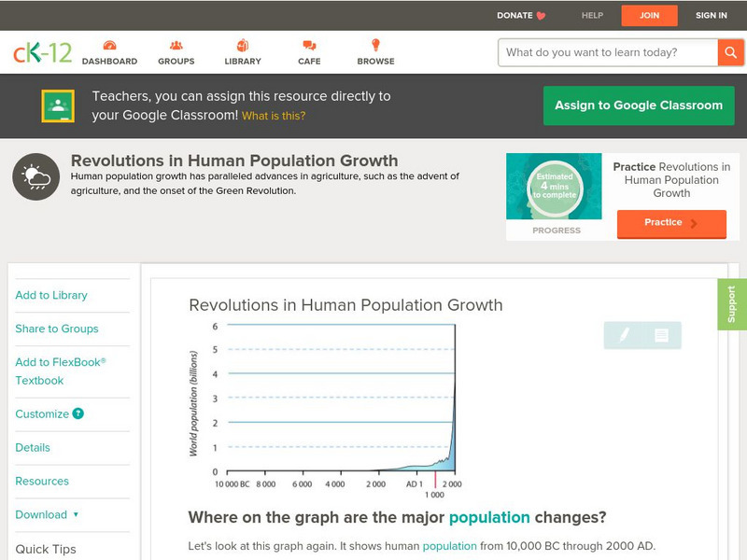Image resolution: width=747 pixels, height=560 pixels.
Task: Click the population link in the heading
Action: coord(489,518)
